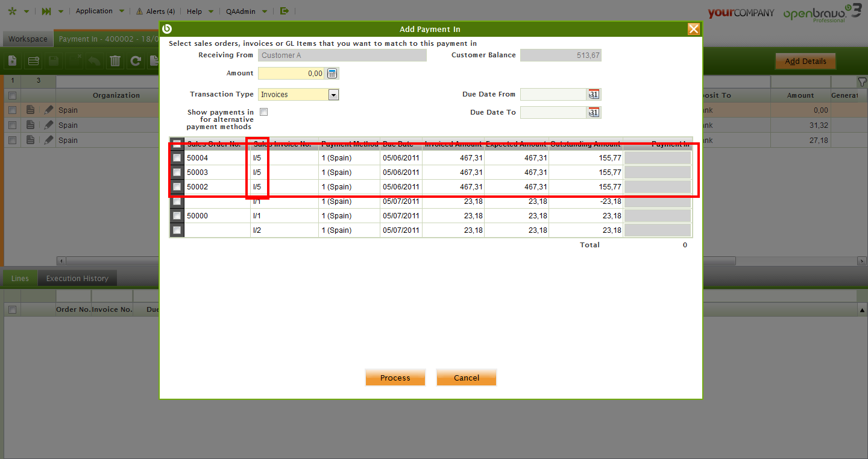Close the Add Payment In dialog
This screenshot has height=459, width=868.
[694, 29]
